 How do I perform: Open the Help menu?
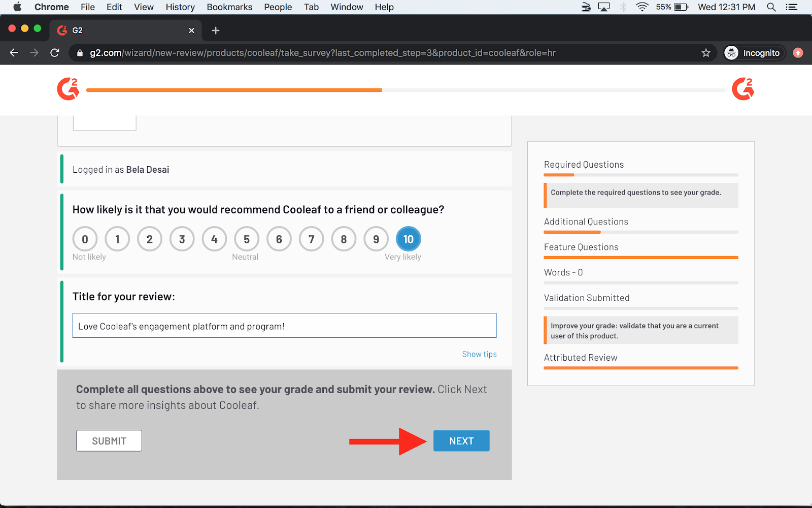click(x=384, y=7)
